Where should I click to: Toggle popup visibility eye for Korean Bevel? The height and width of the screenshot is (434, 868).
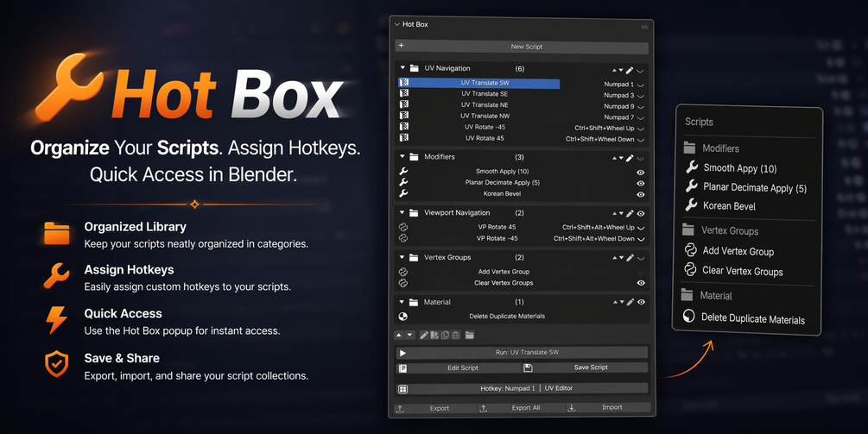[x=641, y=195]
